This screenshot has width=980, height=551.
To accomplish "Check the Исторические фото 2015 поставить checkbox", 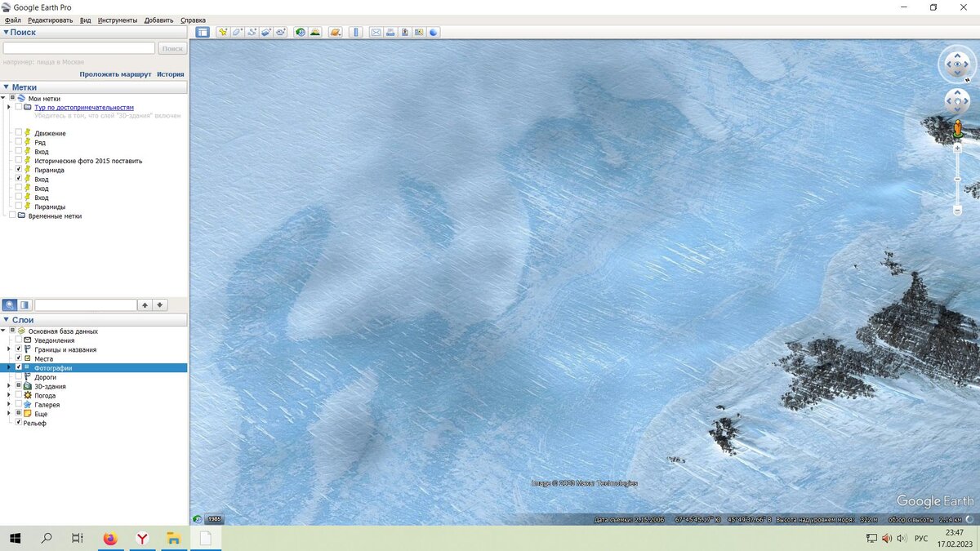I will click(19, 161).
